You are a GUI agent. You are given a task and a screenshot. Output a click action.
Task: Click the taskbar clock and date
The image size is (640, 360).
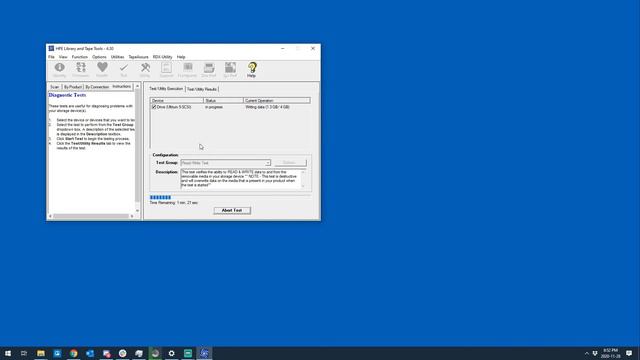tap(611, 353)
